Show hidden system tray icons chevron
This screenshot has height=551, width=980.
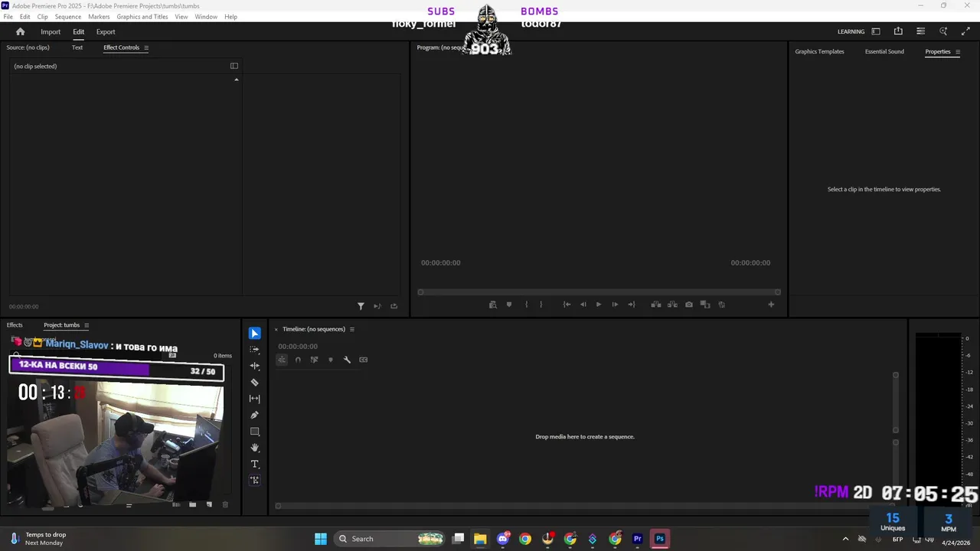[x=845, y=539]
